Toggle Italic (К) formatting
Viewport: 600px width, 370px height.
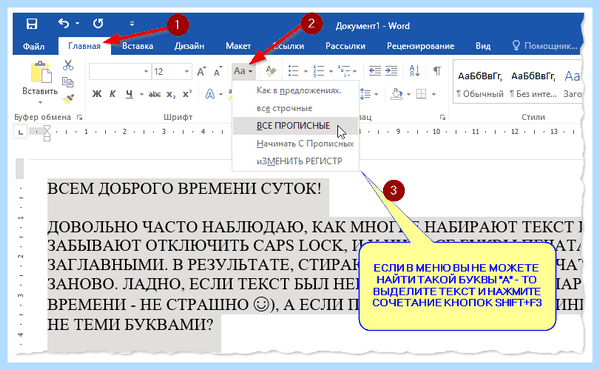112,94
